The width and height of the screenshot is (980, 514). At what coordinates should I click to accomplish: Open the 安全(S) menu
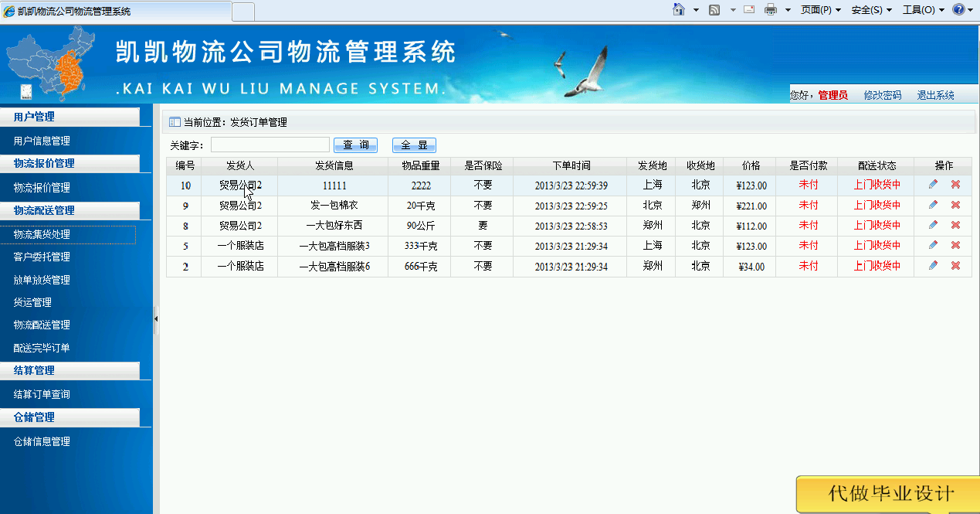tap(872, 10)
